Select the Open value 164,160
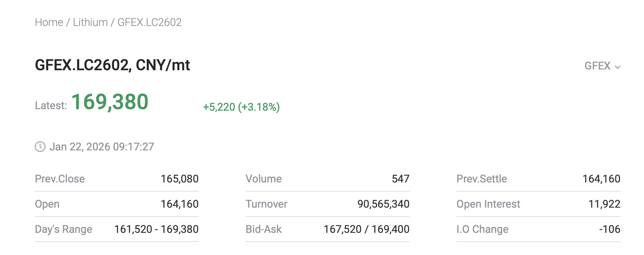Viewport: 644px width, 255px height. point(180,204)
